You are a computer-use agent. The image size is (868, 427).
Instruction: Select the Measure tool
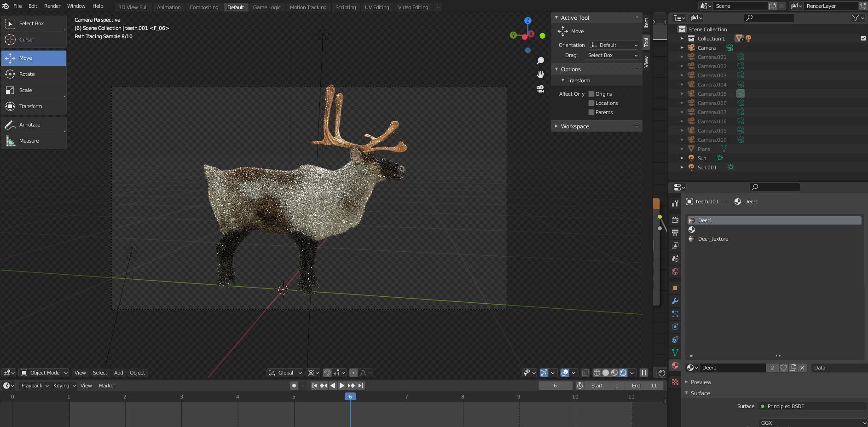(x=34, y=141)
